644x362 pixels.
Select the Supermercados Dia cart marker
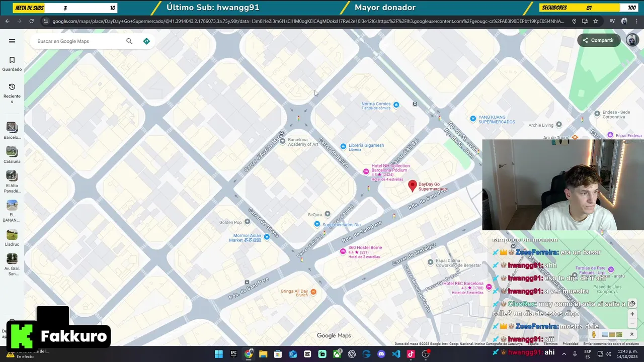(317, 224)
